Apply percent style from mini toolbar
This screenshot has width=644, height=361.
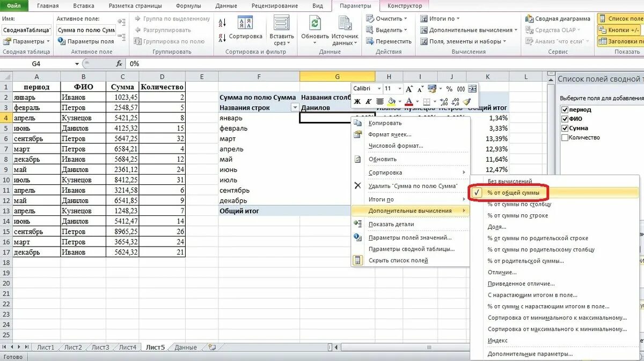(449, 89)
